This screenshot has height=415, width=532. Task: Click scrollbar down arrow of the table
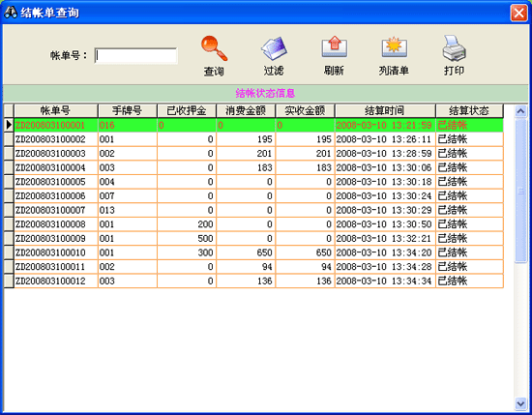(x=520, y=403)
